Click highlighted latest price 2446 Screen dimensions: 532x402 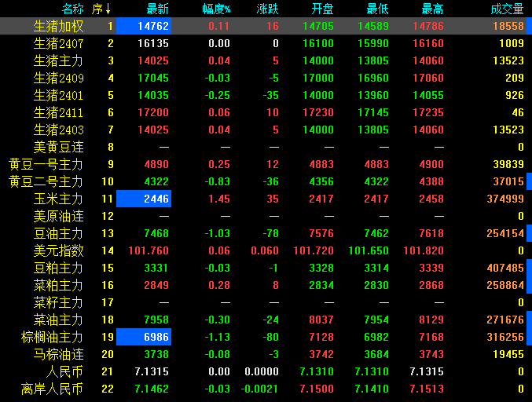(x=144, y=199)
